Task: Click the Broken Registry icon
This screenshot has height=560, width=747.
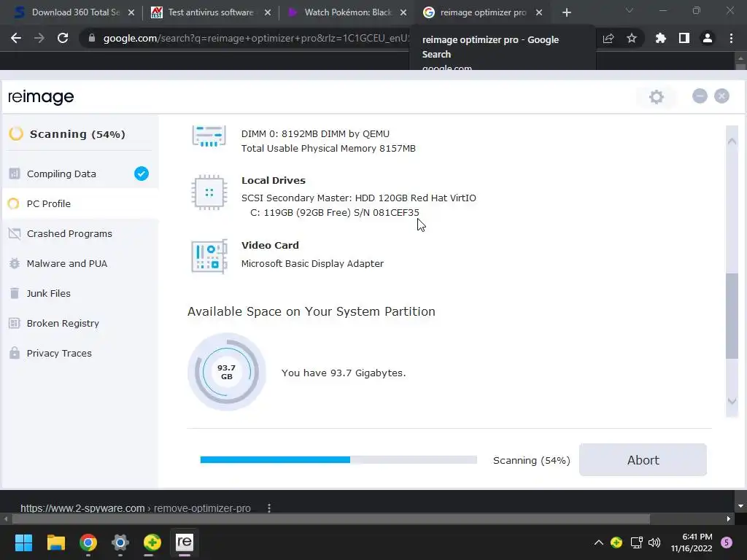Action: (x=15, y=323)
